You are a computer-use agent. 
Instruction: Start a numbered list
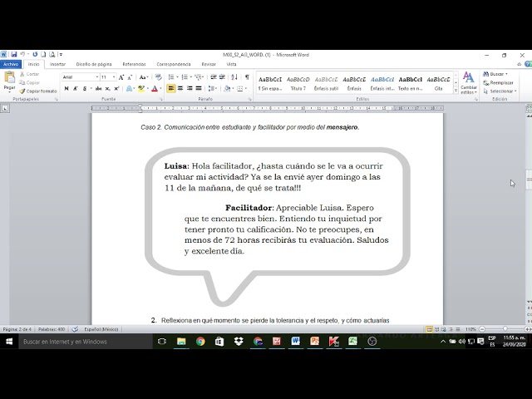coord(185,77)
